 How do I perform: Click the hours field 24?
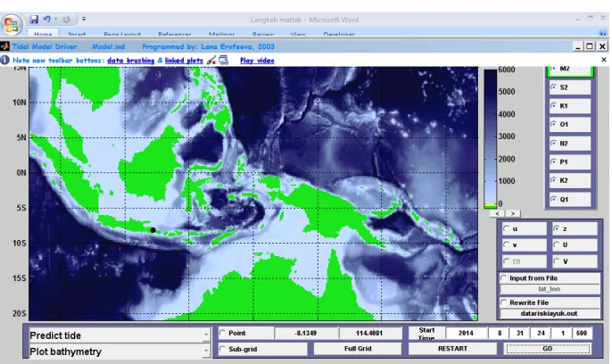coord(541,333)
